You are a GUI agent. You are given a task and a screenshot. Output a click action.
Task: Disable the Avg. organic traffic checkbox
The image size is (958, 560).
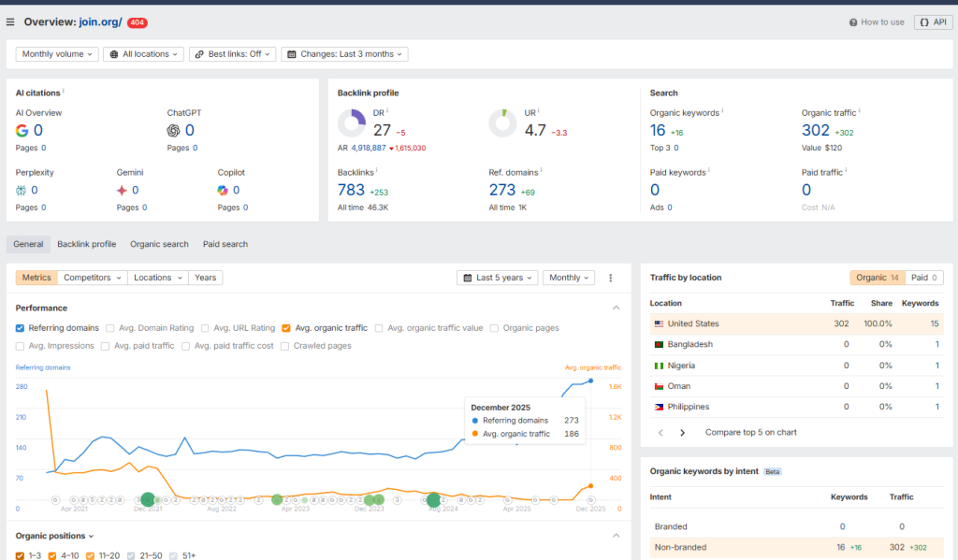(x=286, y=328)
